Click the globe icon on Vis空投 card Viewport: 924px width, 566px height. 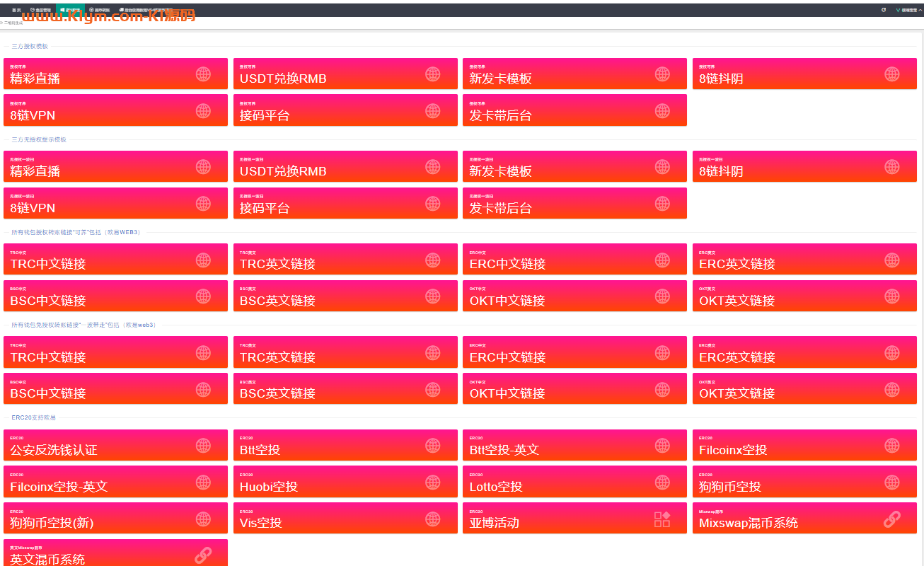pos(432,519)
